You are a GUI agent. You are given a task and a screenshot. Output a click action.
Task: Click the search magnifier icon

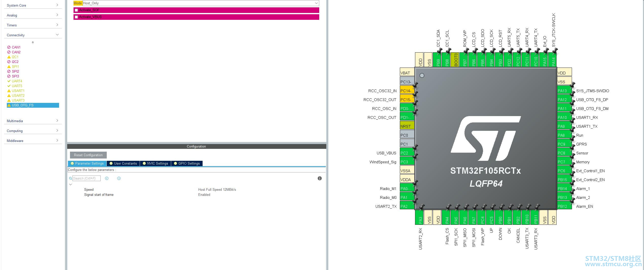(x=70, y=178)
